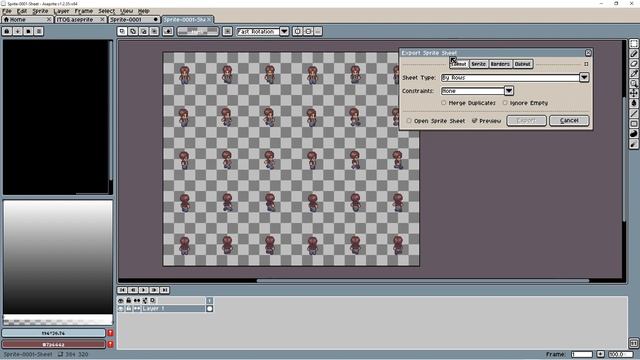Select Add to selection mode icon
Viewport: 640px width, 360px height.
tap(133, 31)
